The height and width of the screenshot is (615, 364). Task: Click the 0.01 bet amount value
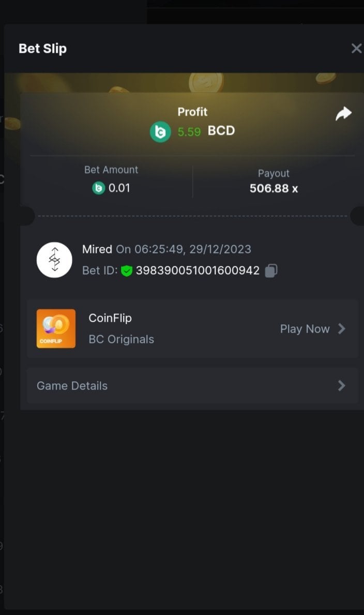tap(119, 188)
